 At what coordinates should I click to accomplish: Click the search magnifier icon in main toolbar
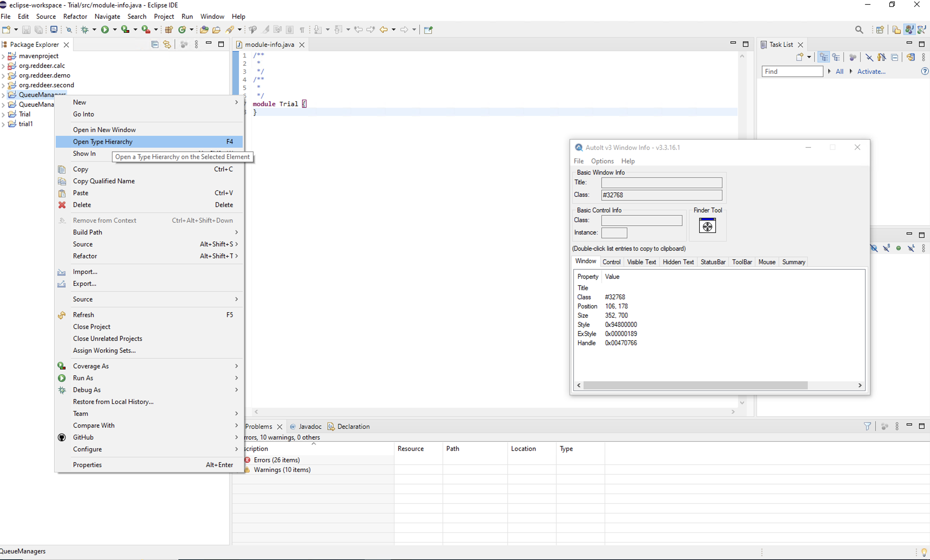click(859, 30)
